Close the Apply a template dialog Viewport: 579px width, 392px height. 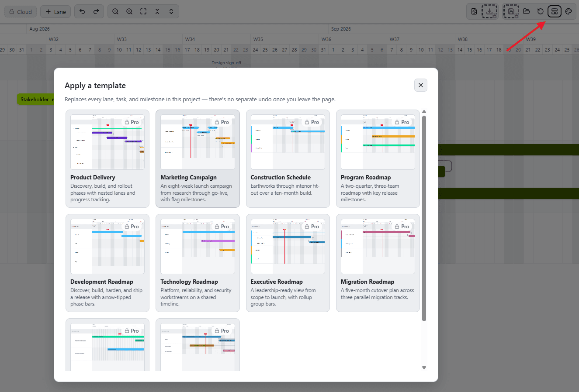click(421, 85)
